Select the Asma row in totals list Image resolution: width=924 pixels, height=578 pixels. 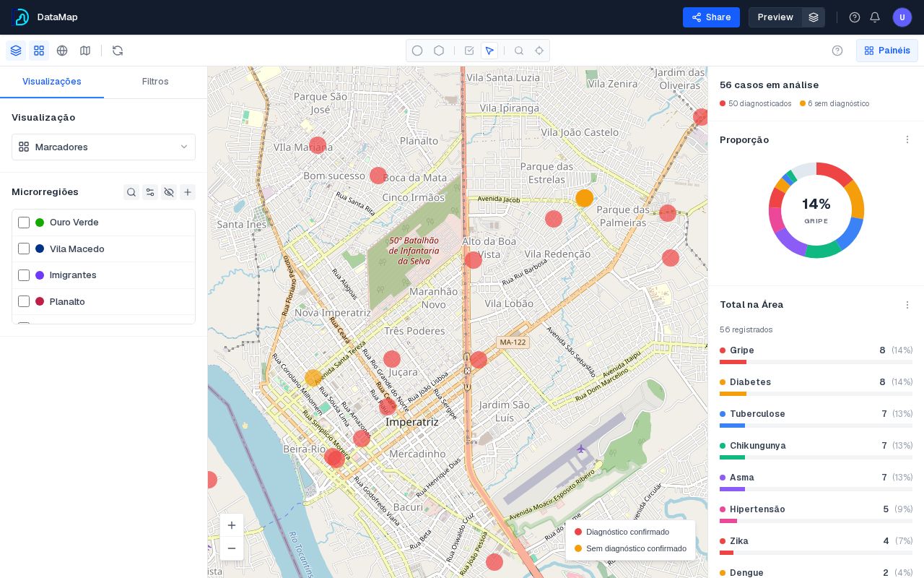(x=816, y=483)
